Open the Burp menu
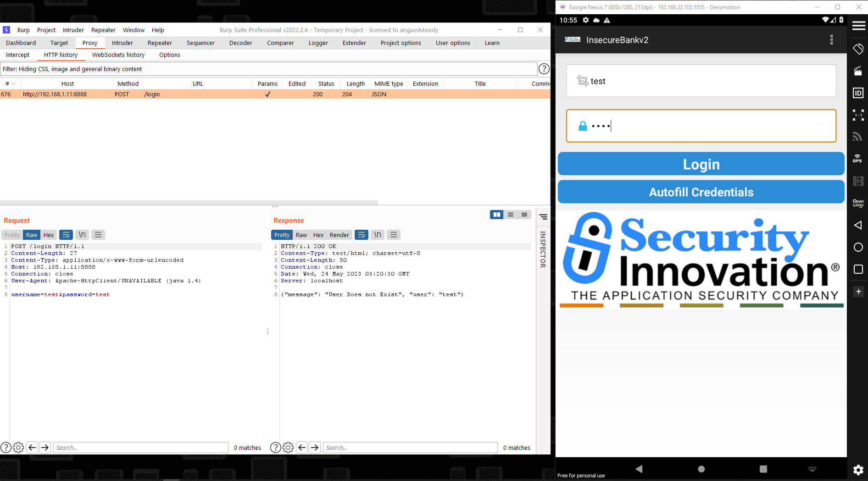Image resolution: width=868 pixels, height=481 pixels. click(x=23, y=30)
